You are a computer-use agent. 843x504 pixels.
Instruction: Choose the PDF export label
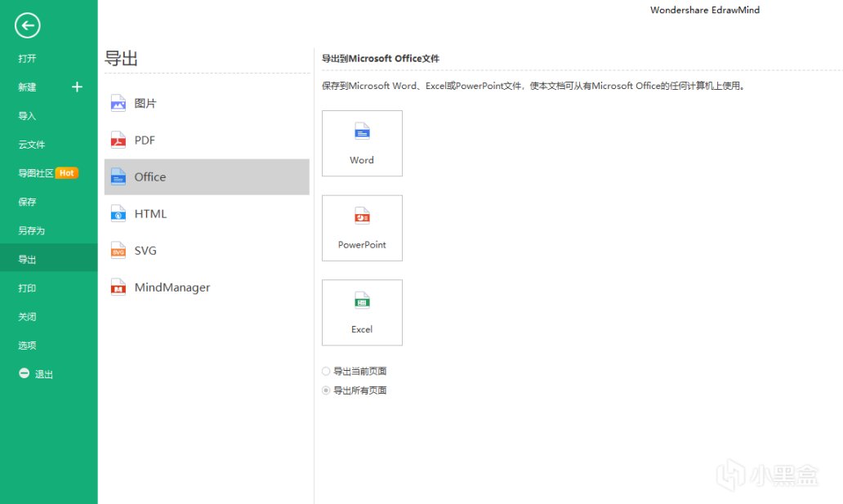coord(145,140)
